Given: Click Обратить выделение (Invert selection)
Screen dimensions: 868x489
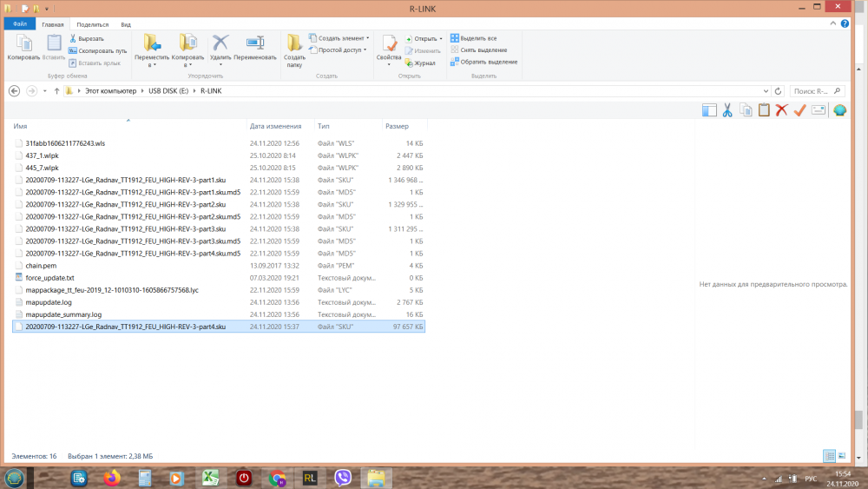Looking at the screenshot, I should [483, 62].
